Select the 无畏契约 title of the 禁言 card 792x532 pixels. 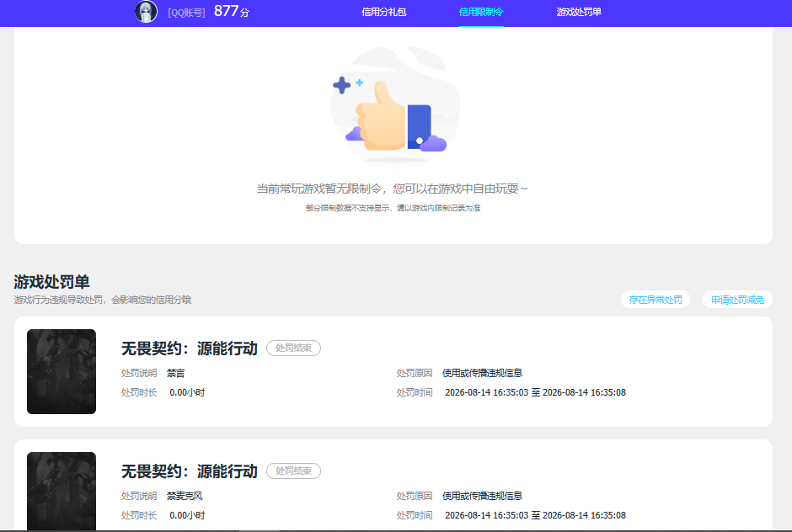tap(190, 348)
